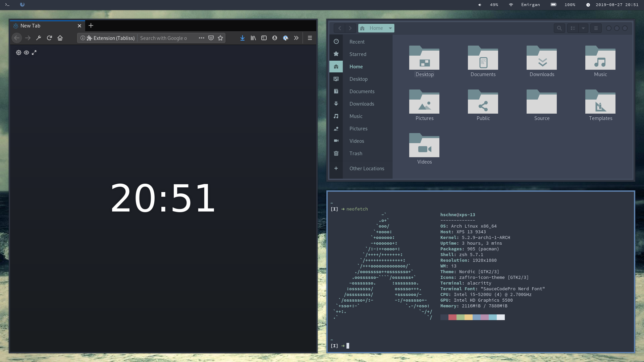Image resolution: width=644 pixels, height=362 pixels.
Task: Toggle list view in file manager
Action: pyautogui.click(x=573, y=28)
